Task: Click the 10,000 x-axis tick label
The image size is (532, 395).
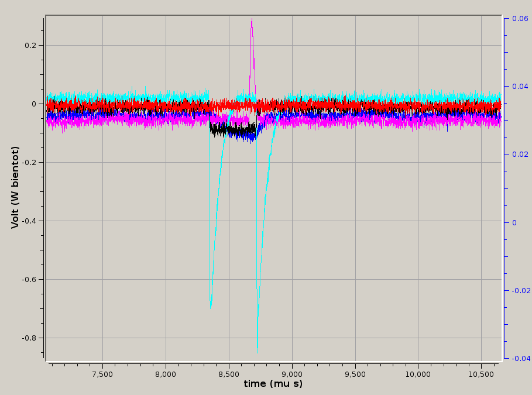Action: pos(418,373)
